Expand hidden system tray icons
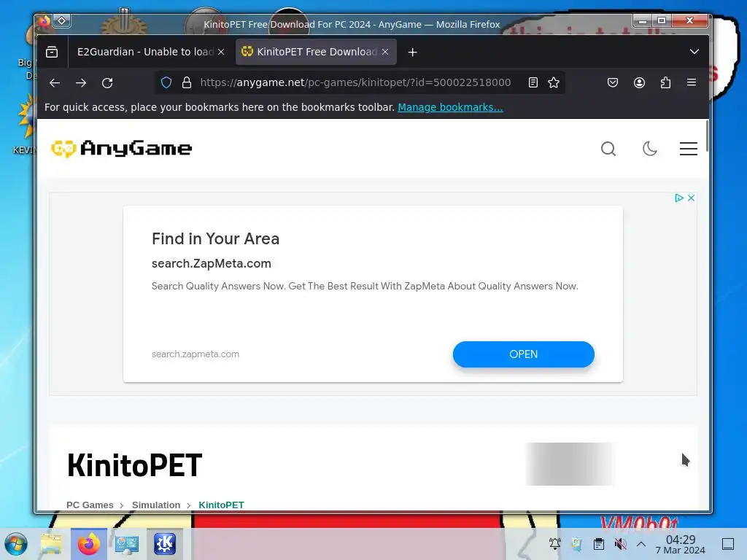The image size is (747, 560). [x=641, y=544]
